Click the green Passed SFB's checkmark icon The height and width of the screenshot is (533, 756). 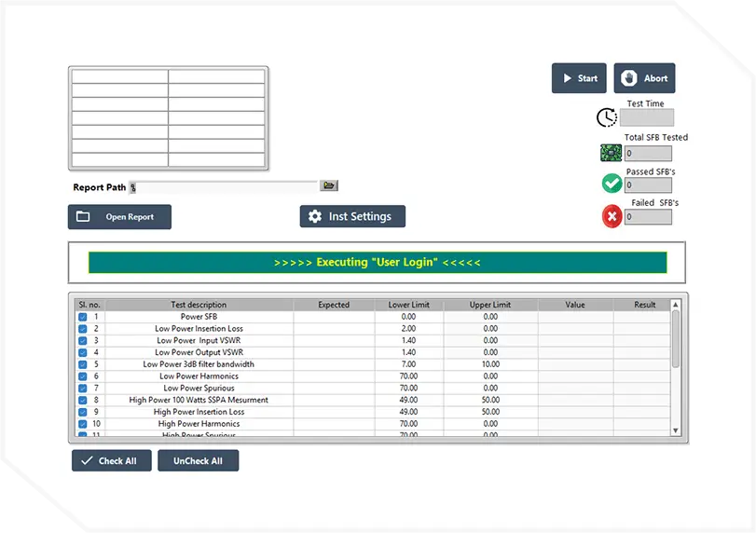[611, 184]
